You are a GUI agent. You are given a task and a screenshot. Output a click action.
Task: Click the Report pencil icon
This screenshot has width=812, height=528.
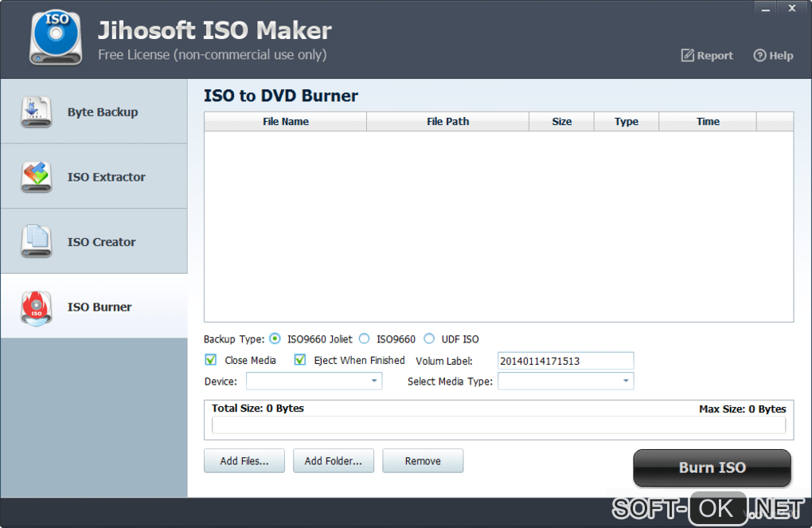687,56
